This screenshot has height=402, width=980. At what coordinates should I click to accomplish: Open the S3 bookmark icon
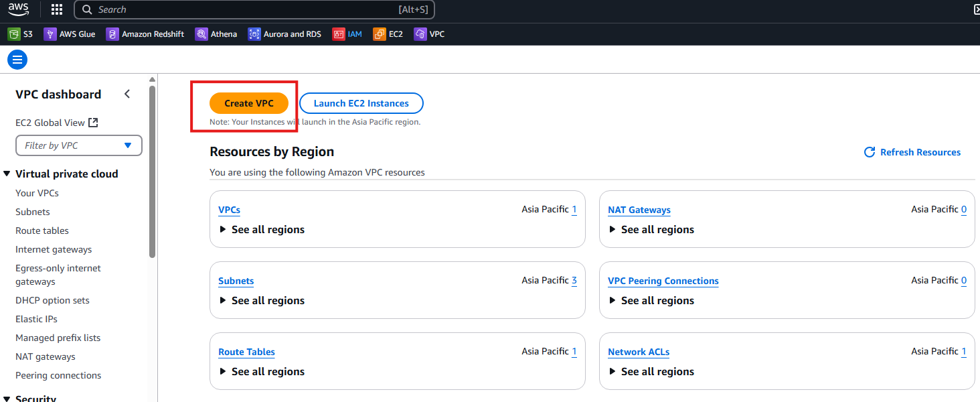(x=13, y=33)
